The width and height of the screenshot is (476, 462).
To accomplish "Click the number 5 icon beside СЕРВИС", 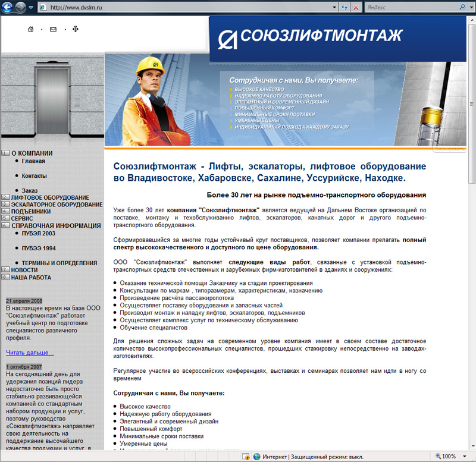I will tap(5, 218).
